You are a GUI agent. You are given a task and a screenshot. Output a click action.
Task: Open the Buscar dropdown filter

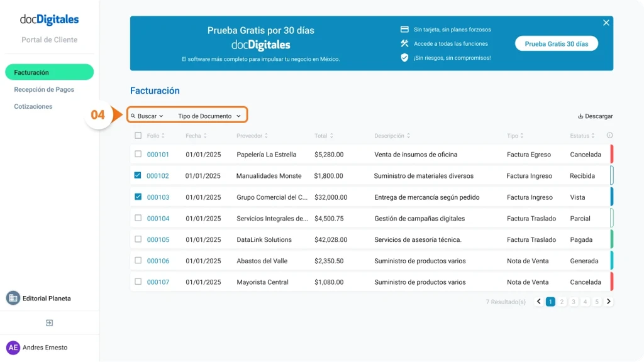click(147, 115)
